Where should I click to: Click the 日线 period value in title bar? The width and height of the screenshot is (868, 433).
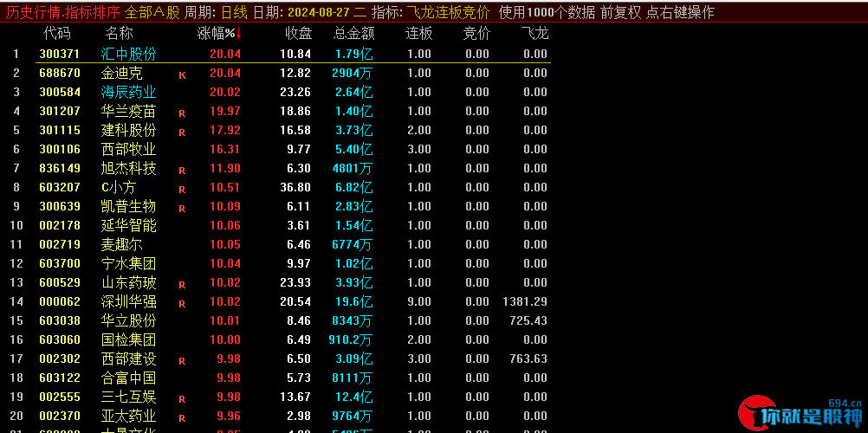(x=235, y=12)
